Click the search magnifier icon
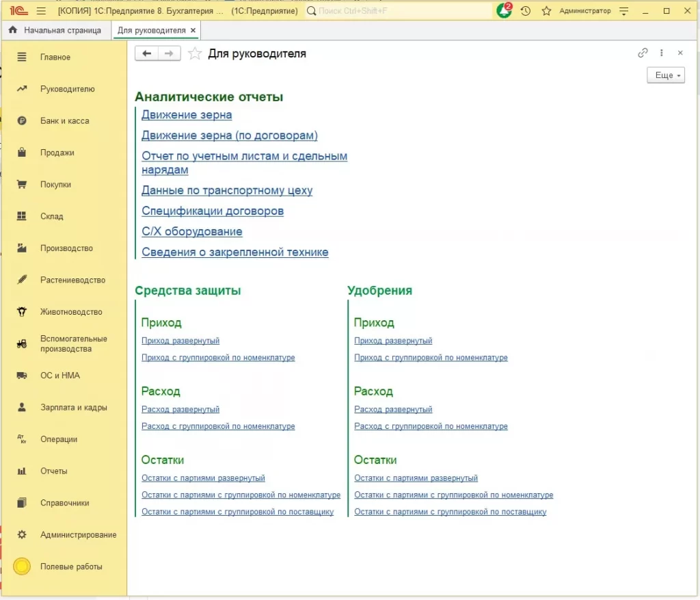This screenshot has width=700, height=600. (312, 11)
